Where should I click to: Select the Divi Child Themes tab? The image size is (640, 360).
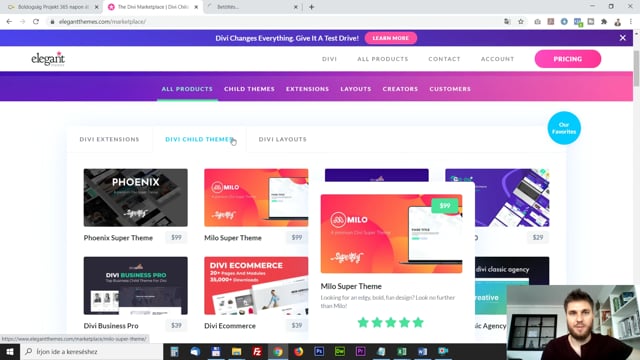click(200, 139)
